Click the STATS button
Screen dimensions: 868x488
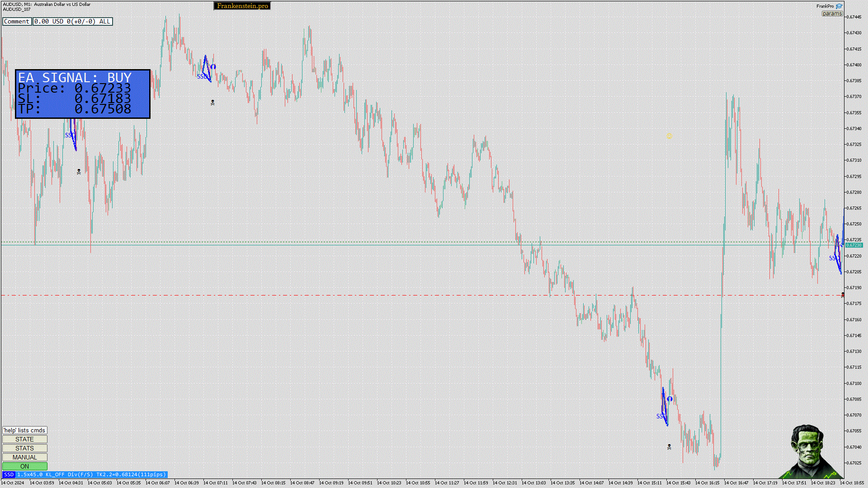pos(24,448)
